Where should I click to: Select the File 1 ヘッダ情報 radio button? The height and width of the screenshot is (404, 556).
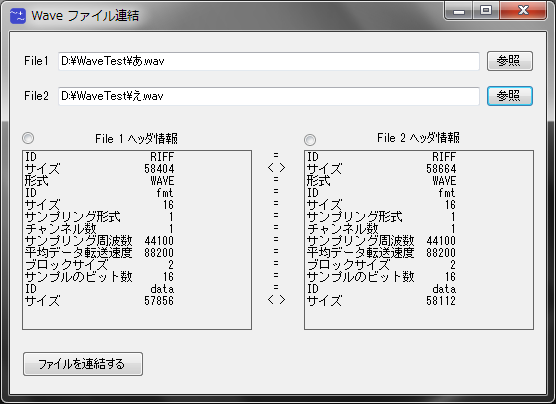pyautogui.click(x=28, y=138)
